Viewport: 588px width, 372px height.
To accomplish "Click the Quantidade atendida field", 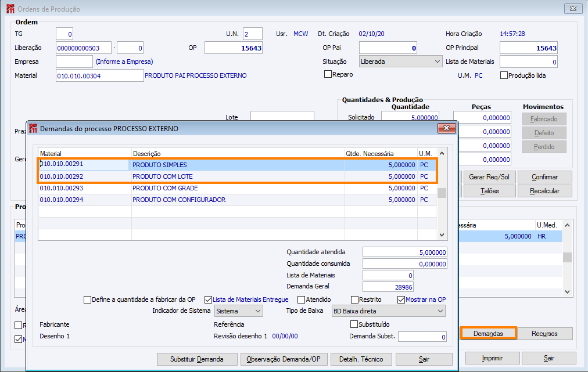I will click(x=404, y=252).
